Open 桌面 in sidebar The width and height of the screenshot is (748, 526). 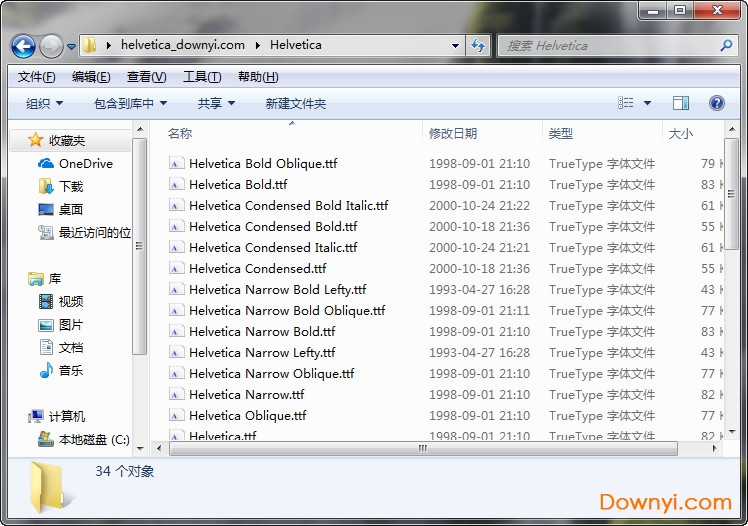pyautogui.click(x=71, y=209)
